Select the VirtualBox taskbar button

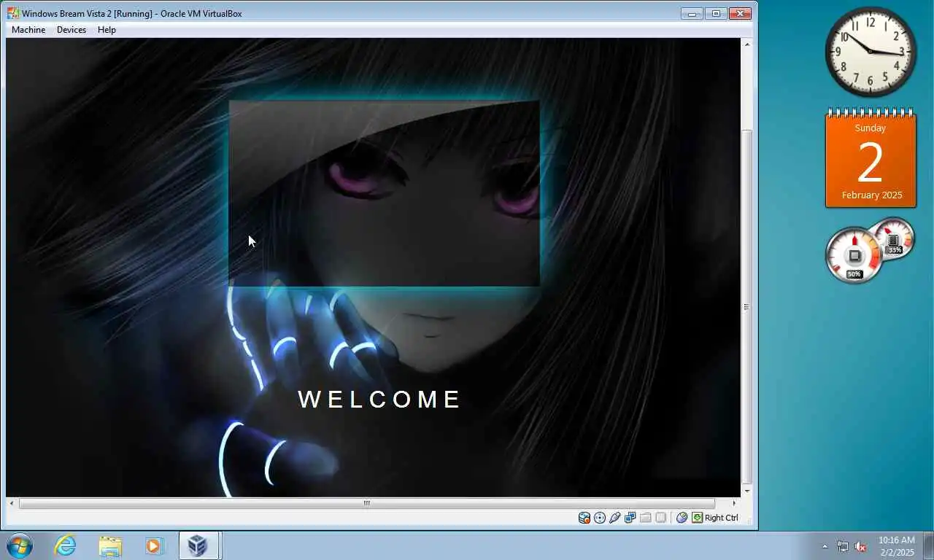pos(199,545)
